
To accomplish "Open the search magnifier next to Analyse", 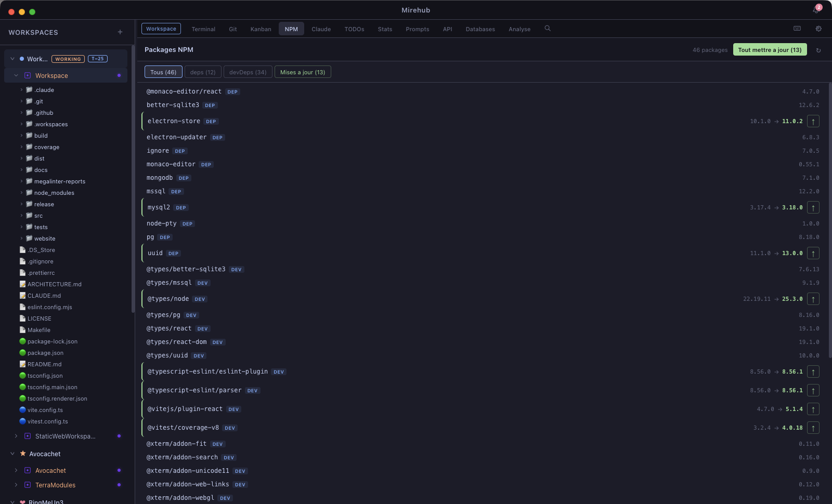I will [547, 29].
